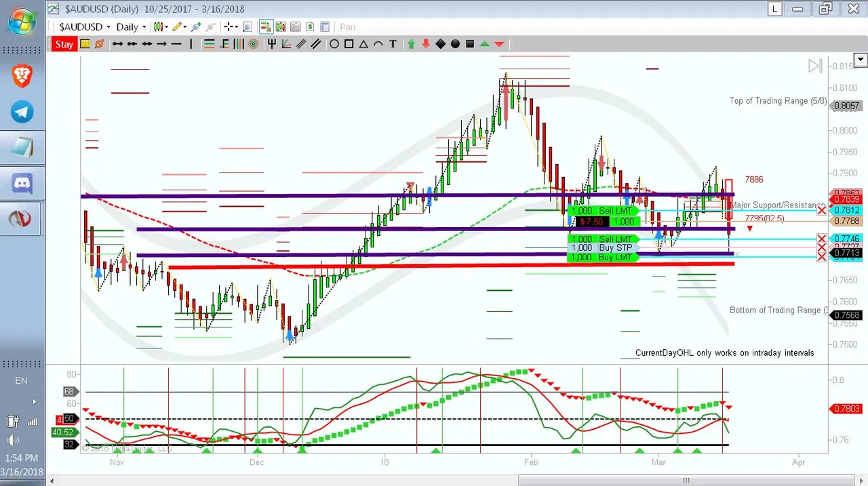Select the trend line segment tool
This screenshot has height=486, width=868.
(x=117, y=44)
